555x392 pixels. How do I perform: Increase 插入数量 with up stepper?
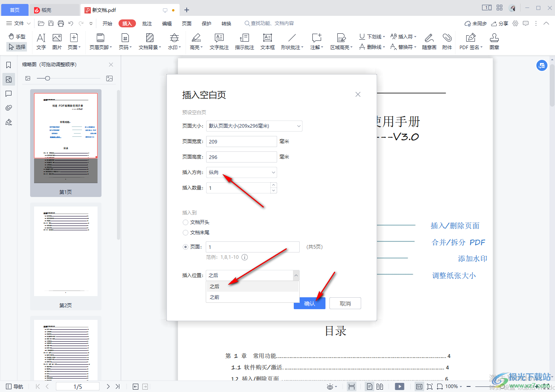click(273, 185)
